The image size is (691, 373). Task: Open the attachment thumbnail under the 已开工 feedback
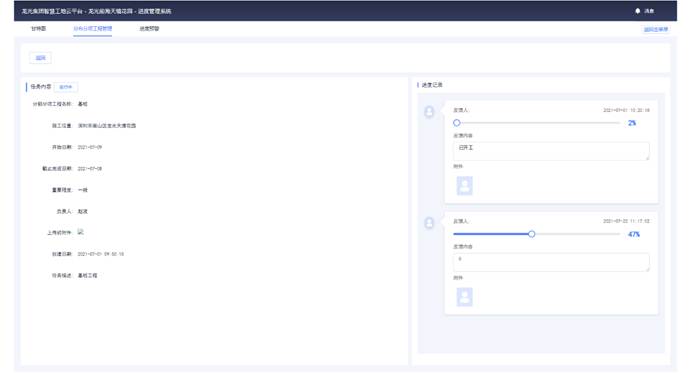(x=464, y=186)
